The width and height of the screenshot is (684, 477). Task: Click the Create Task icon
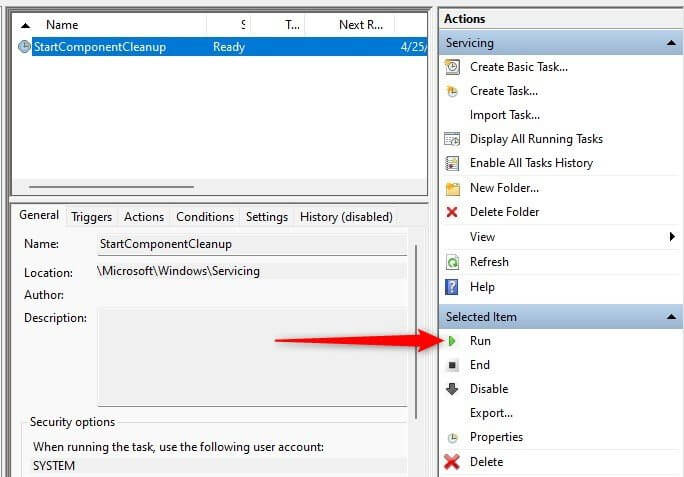(x=452, y=91)
